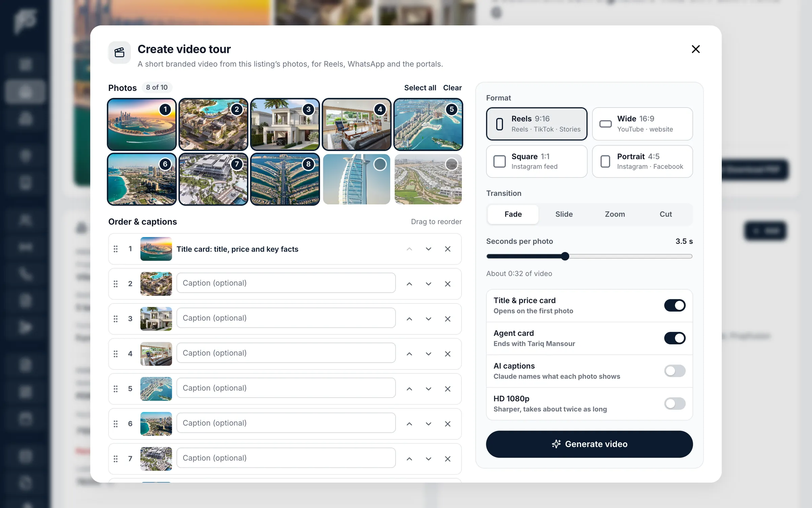
Task: Deselect photo thumbnail numbered 8
Action: 285,179
